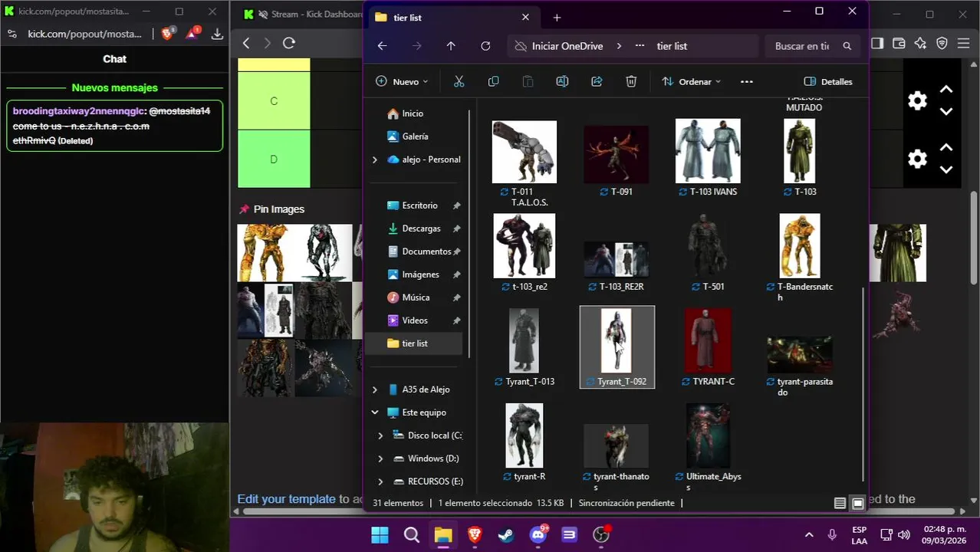
Task: Move tier D row down with arrow
Action: pyautogui.click(x=946, y=169)
